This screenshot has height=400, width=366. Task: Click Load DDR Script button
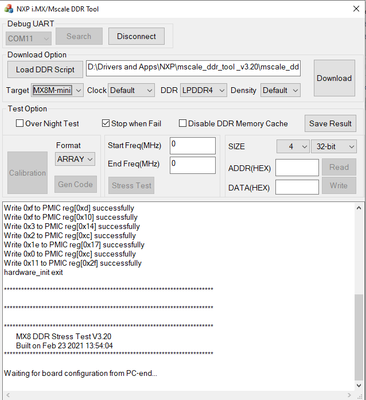point(45,70)
